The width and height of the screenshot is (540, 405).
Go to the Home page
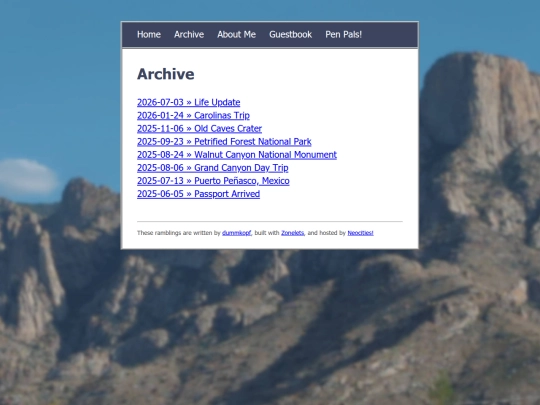point(149,34)
